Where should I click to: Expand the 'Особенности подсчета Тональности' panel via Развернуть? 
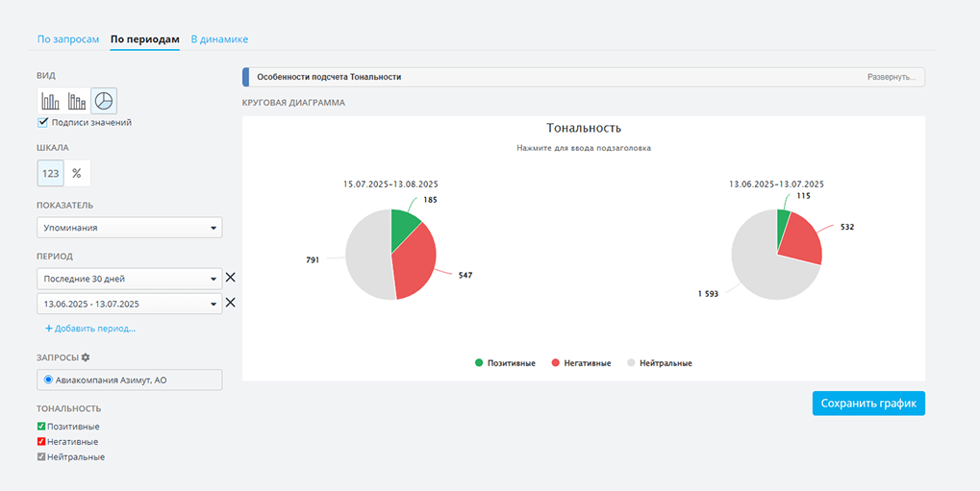pyautogui.click(x=892, y=77)
